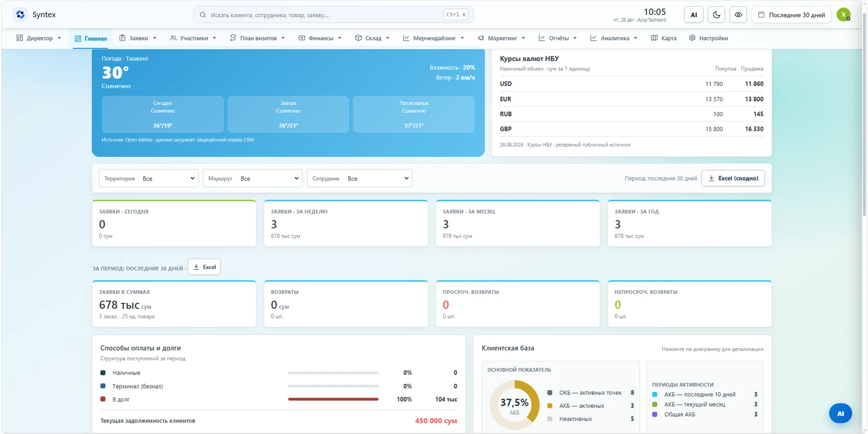Click the Excel button beside За период
Image resolution: width=868 pixels, height=434 pixels.
[204, 267]
